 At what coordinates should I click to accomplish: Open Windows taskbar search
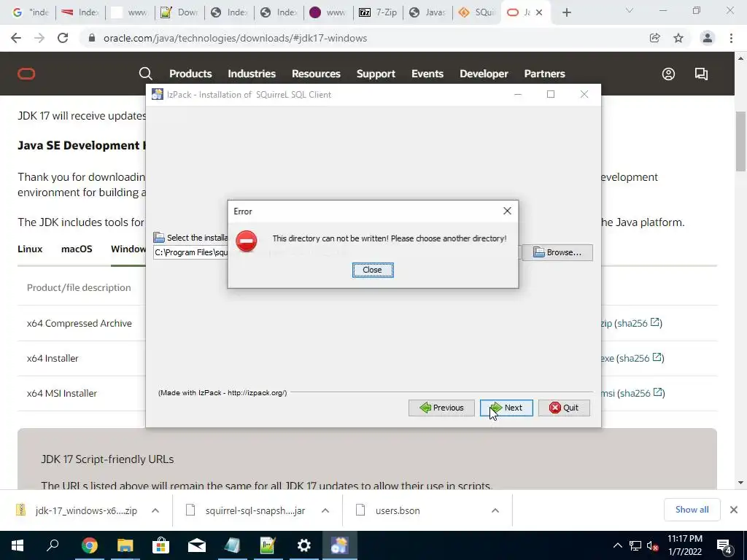pos(53,545)
